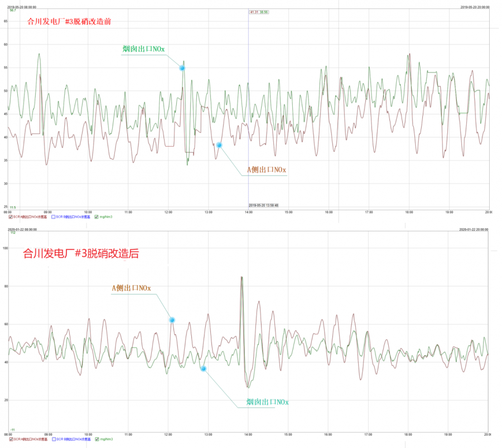This screenshot has width=502, height=448.
Task: Click start date 2020-01-22 08:00:00
Action: [x=22, y=229]
